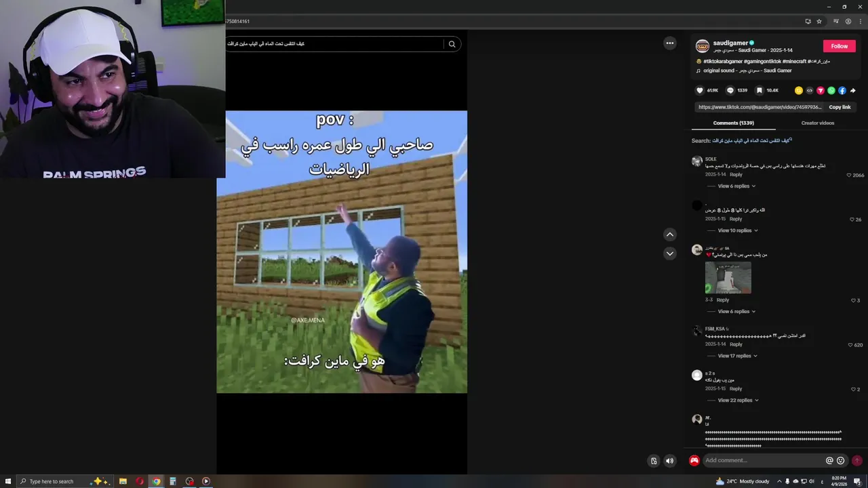Go to previous video with up arrow
The width and height of the screenshot is (868, 488).
tap(670, 235)
